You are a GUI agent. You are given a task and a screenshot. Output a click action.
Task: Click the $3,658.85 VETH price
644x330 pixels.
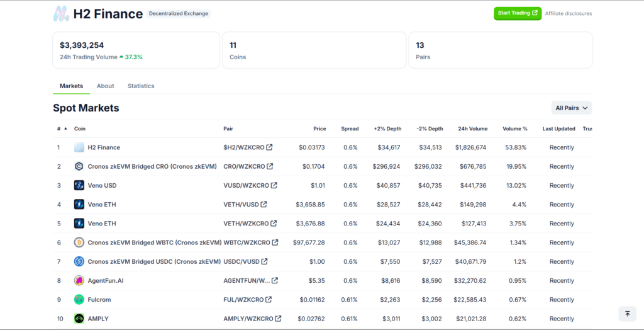pos(310,205)
